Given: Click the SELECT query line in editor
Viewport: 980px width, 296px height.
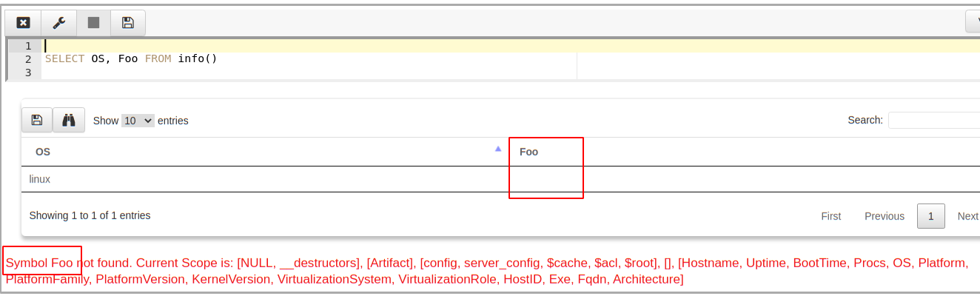Looking at the screenshot, I should (x=131, y=58).
